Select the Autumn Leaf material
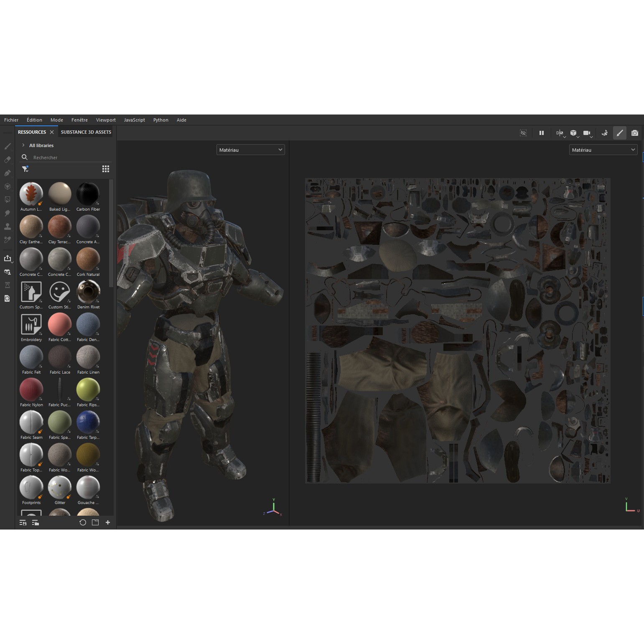Image resolution: width=644 pixels, height=644 pixels. pos(31,197)
